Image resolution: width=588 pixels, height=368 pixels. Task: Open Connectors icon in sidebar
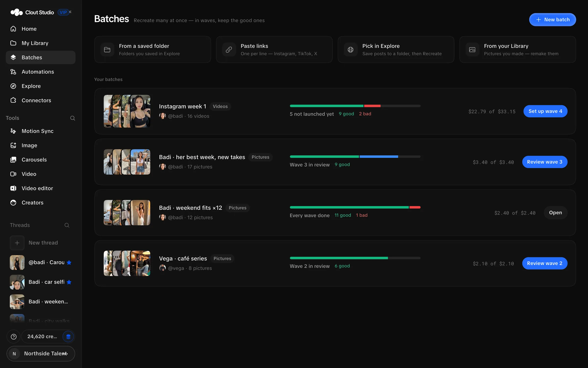pos(13,100)
